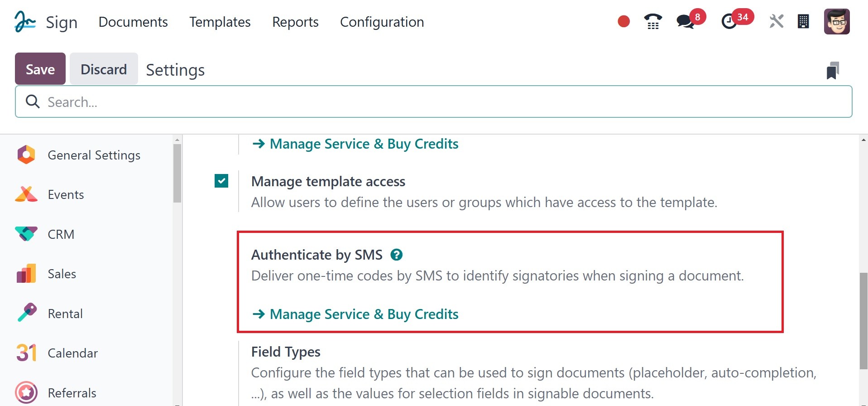Open the Configuration menu
The height and width of the screenshot is (406, 868).
[382, 22]
